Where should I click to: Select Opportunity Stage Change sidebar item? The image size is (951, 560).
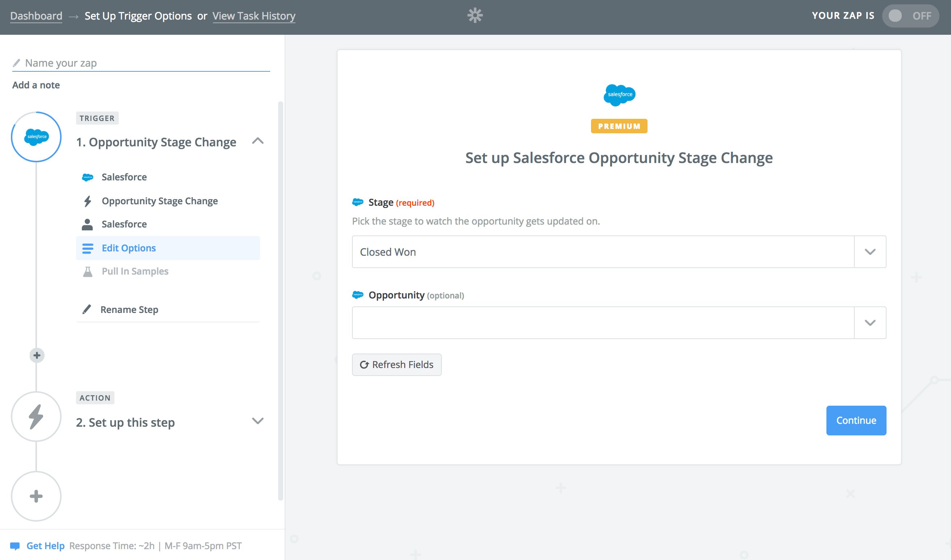(x=160, y=201)
